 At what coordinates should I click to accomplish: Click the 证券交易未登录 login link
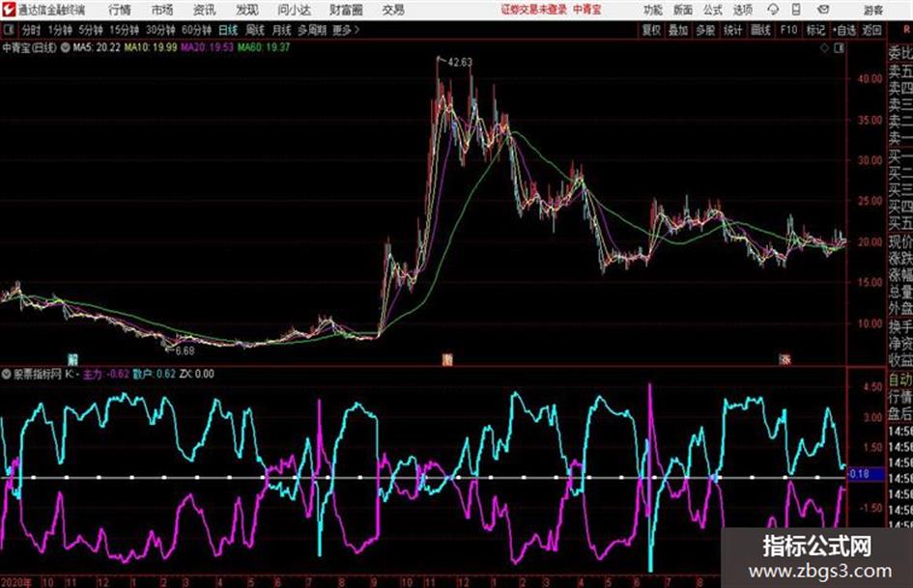533,10
